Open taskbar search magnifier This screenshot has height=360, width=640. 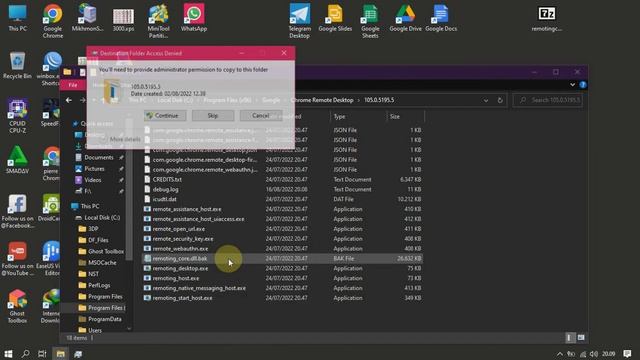[x=25, y=353]
